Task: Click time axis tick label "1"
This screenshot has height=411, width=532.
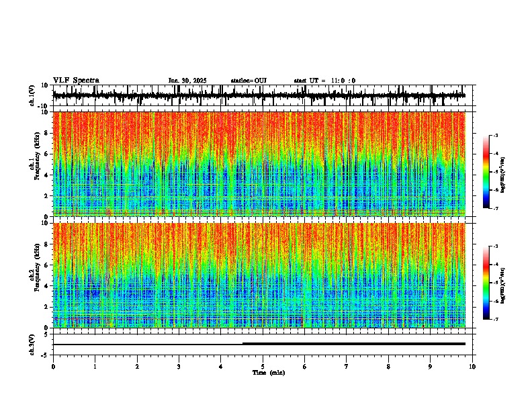Action: point(95,367)
